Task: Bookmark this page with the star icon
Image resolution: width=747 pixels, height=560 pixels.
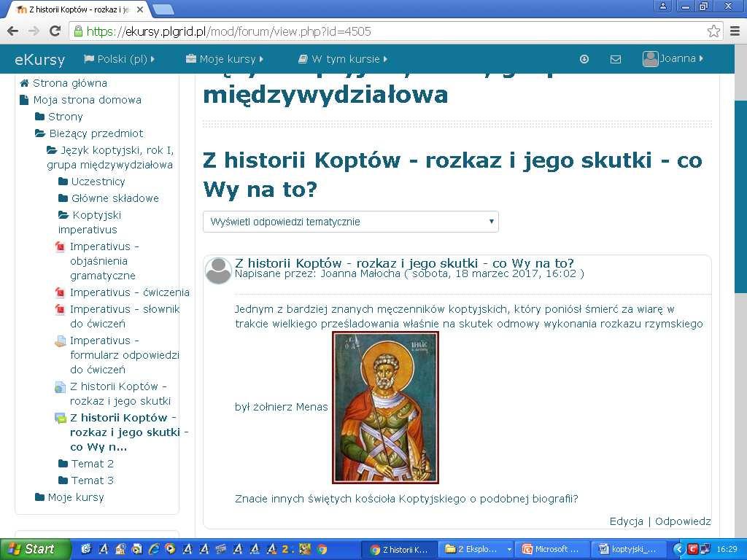Action: tap(713, 31)
